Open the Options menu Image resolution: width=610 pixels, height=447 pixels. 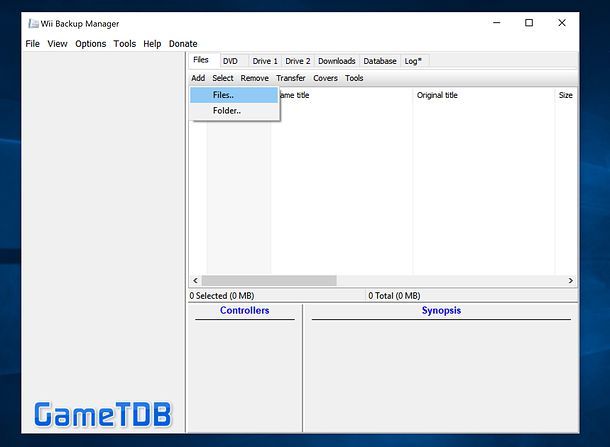(x=91, y=44)
